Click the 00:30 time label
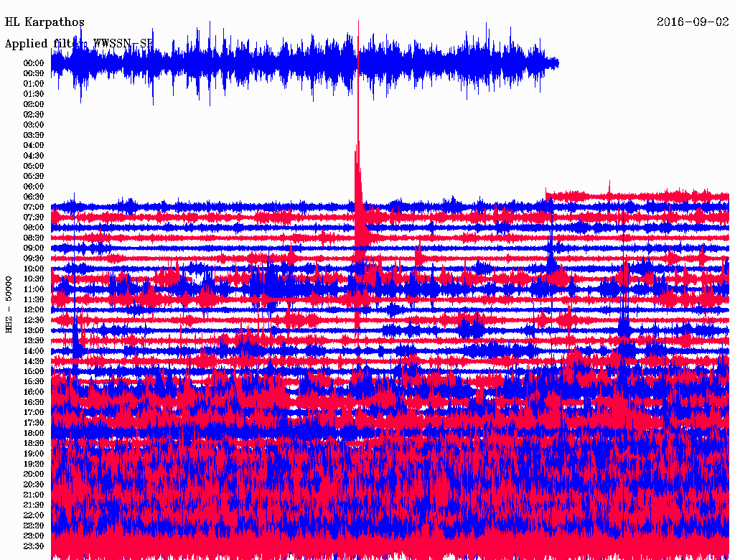The width and height of the screenshot is (735, 560). tap(34, 73)
